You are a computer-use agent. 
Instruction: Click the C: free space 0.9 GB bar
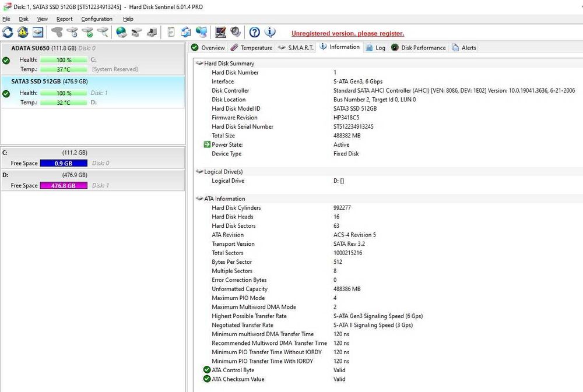coord(64,163)
